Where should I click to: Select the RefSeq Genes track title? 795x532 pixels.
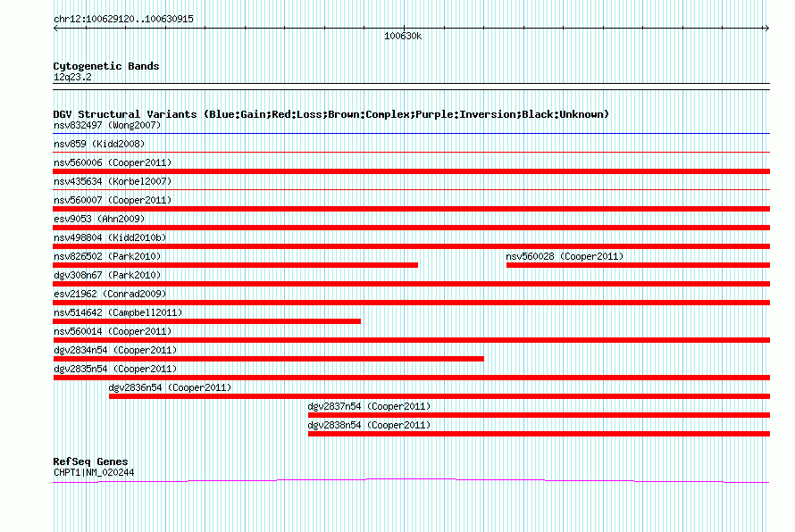click(91, 461)
